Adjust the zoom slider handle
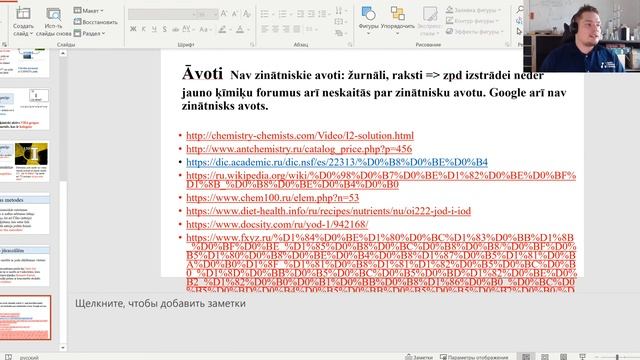Image resolution: width=640 pixels, height=360 pixels. click(x=617, y=357)
